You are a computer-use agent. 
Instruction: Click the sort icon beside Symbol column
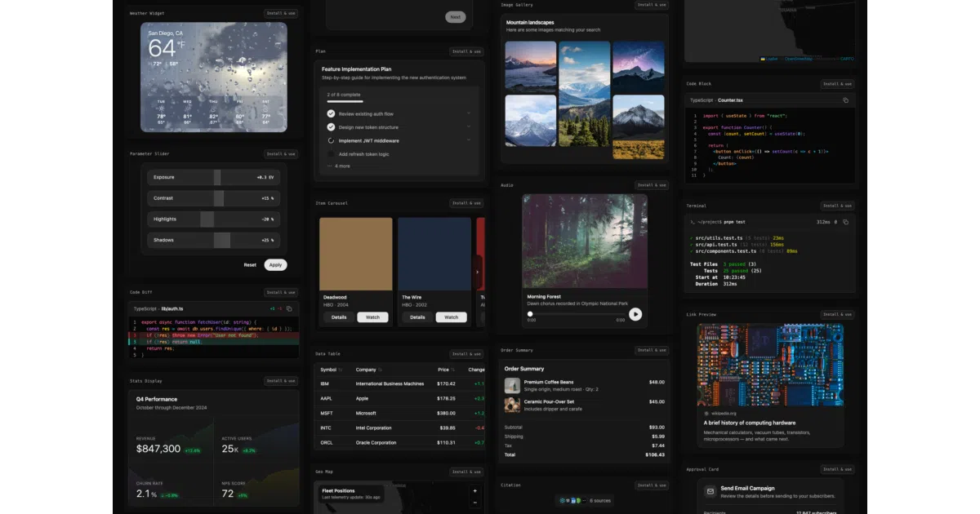pos(341,370)
